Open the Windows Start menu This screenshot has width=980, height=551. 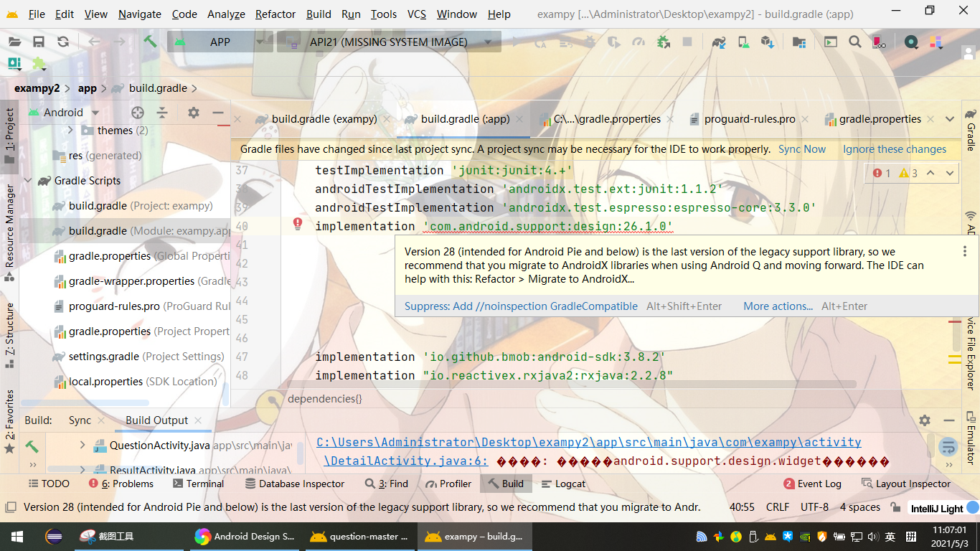coord(16,537)
